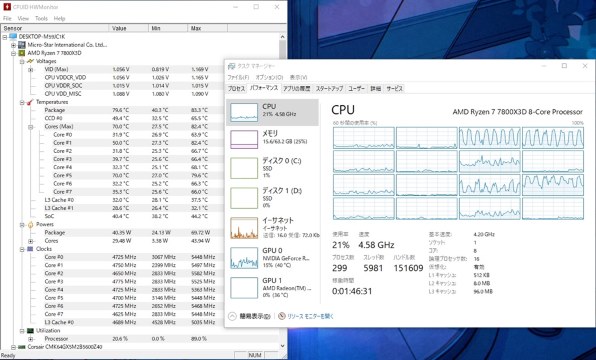Click the Temperatures thermometer icon
This screenshot has height=360, width=596.
click(x=30, y=102)
